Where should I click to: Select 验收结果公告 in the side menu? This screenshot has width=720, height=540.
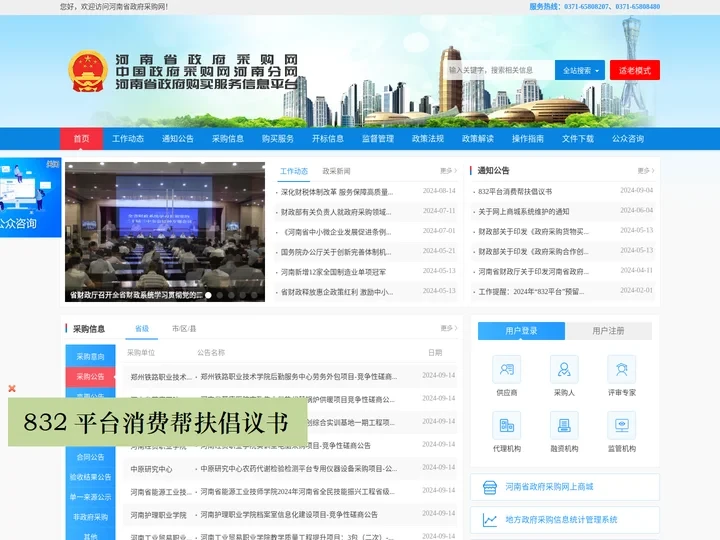pyautogui.click(x=90, y=477)
